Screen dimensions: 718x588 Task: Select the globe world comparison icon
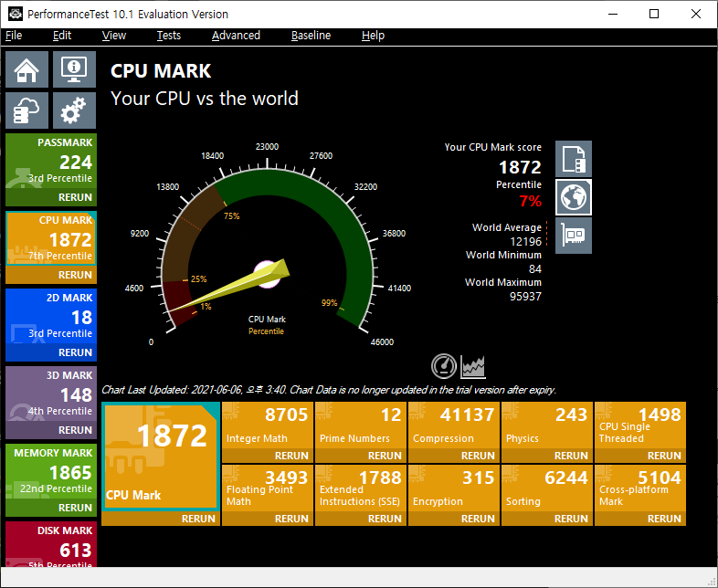574,197
